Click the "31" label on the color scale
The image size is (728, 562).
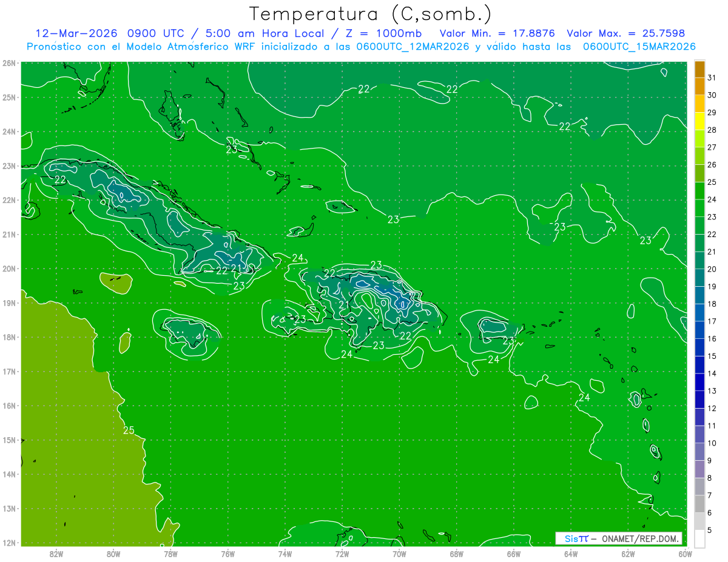tap(712, 78)
